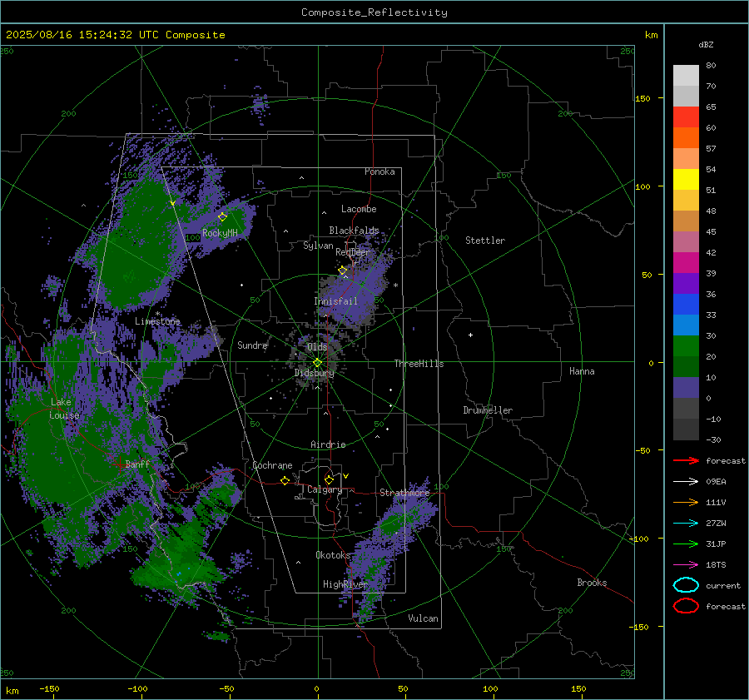Pick the magenta 39–42 dBZ color swatch
This screenshot has width=749, height=700.
686,263
